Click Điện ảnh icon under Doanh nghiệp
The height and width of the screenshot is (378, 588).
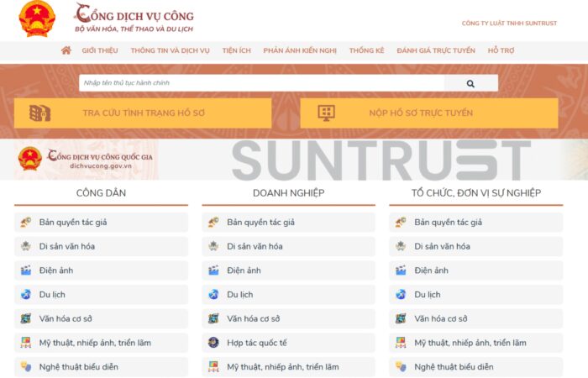[x=213, y=270]
